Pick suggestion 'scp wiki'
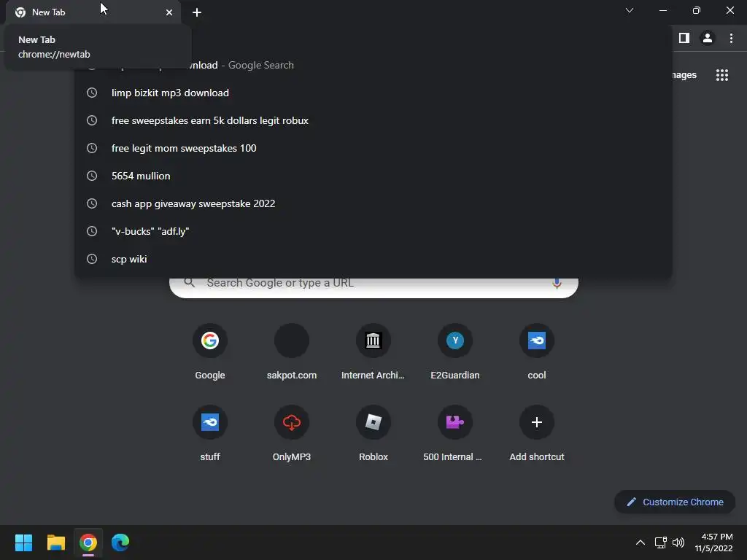 373,259
